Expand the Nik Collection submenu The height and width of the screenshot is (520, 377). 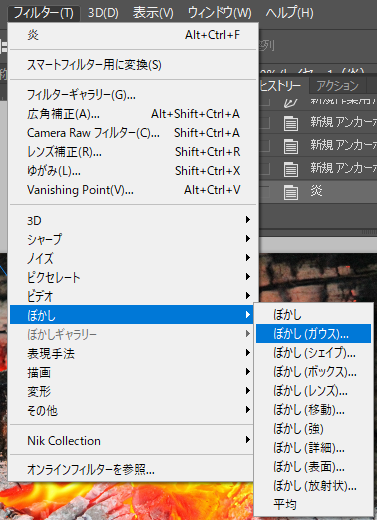(x=133, y=441)
